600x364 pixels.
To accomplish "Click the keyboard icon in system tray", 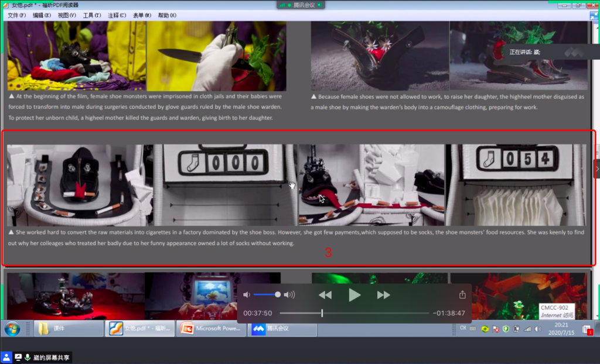I will (x=473, y=328).
